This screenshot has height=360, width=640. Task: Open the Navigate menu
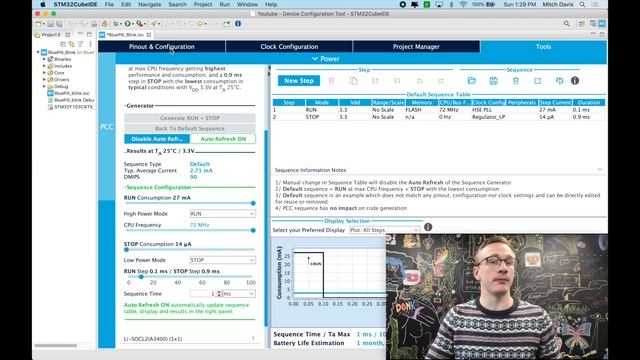pos(149,4)
